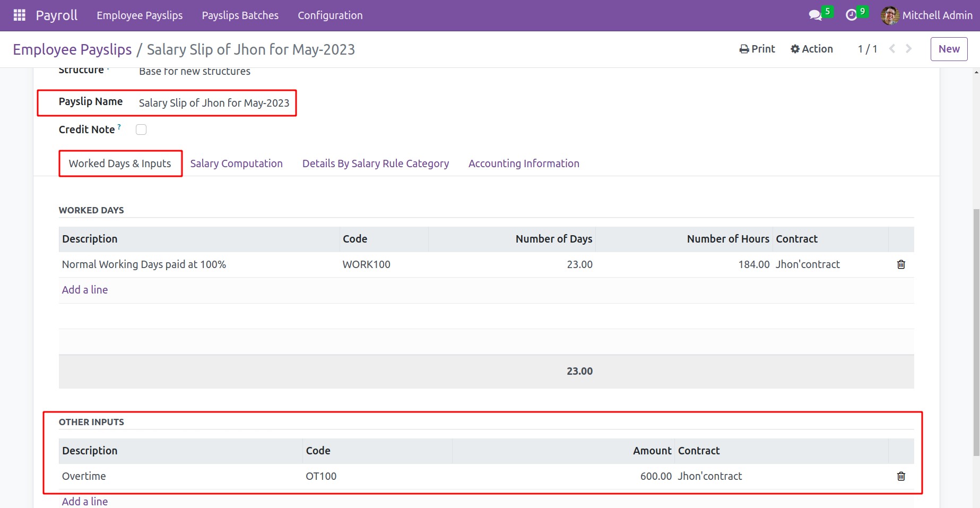Toggle the Credit Note checkbox

point(141,130)
